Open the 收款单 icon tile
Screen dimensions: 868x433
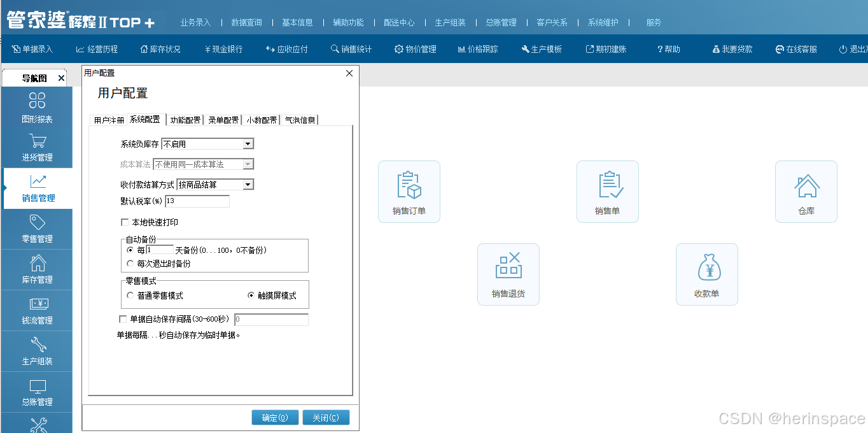[x=707, y=274]
